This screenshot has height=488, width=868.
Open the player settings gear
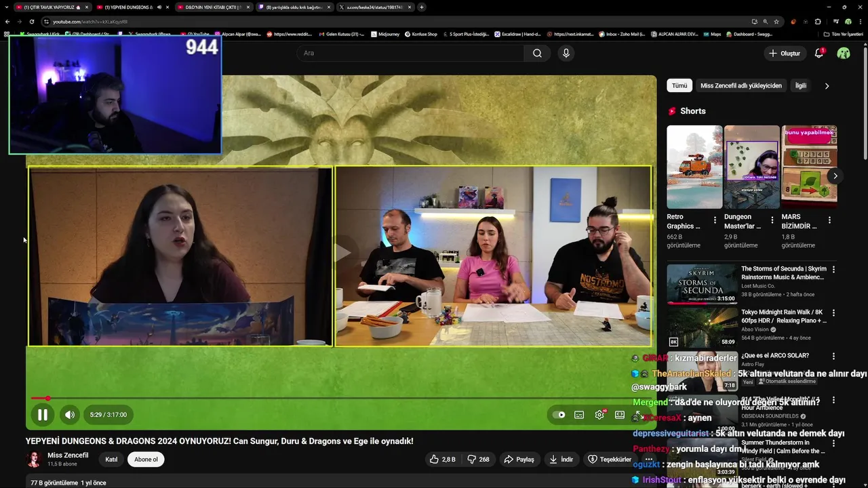pyautogui.click(x=599, y=415)
